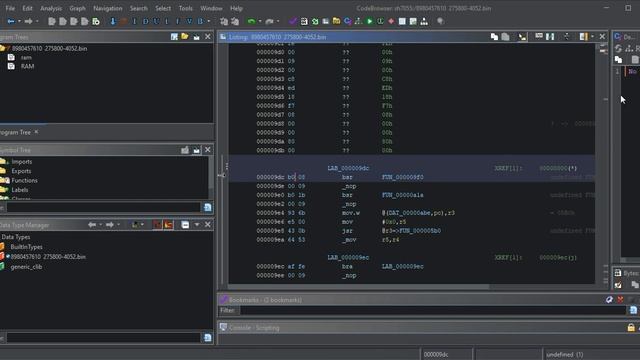Select LAB_000009ec operand of bra
Image resolution: width=640 pixels, height=360 pixels.
(x=402, y=267)
